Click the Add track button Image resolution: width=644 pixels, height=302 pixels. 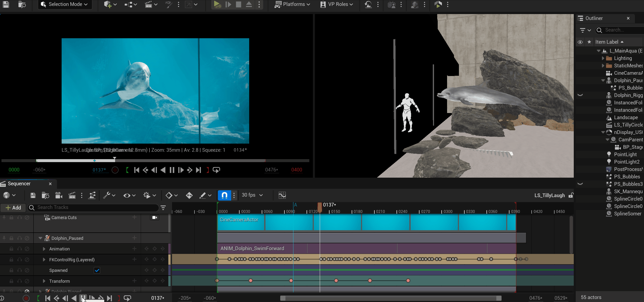[13, 208]
